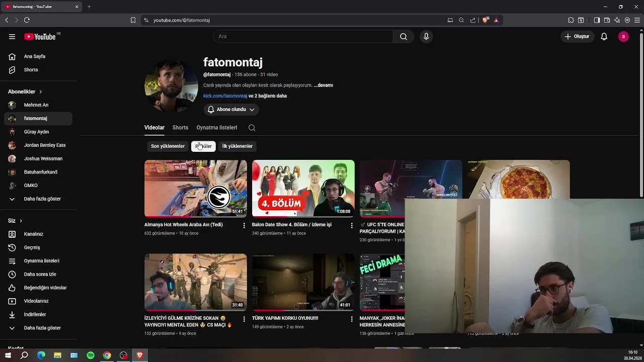
Task: Open Mehmet Arı subscription channel
Action: click(38, 105)
